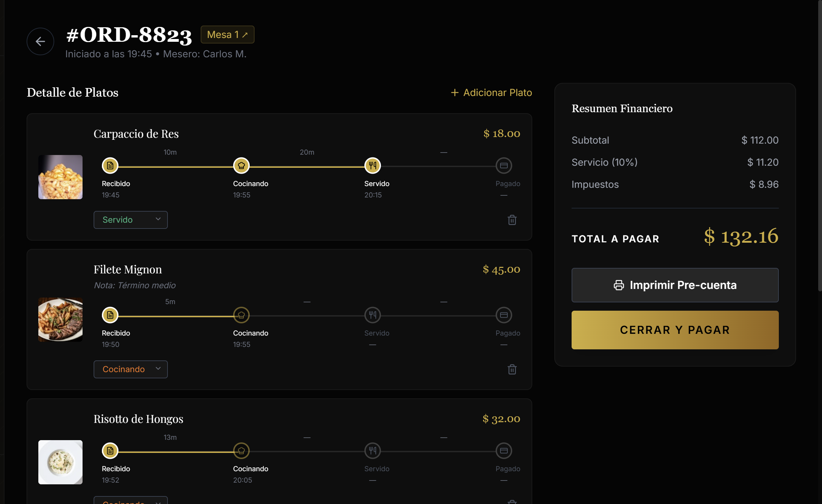Click Carpaccio's Recibido receipt step icon
Viewport: 822px width, 504px height.
(x=110, y=166)
